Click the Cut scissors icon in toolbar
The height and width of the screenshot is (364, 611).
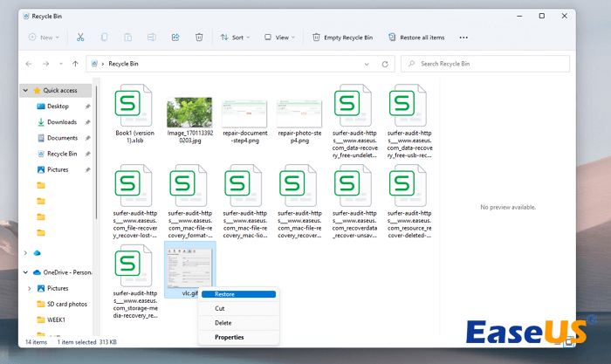pos(80,38)
